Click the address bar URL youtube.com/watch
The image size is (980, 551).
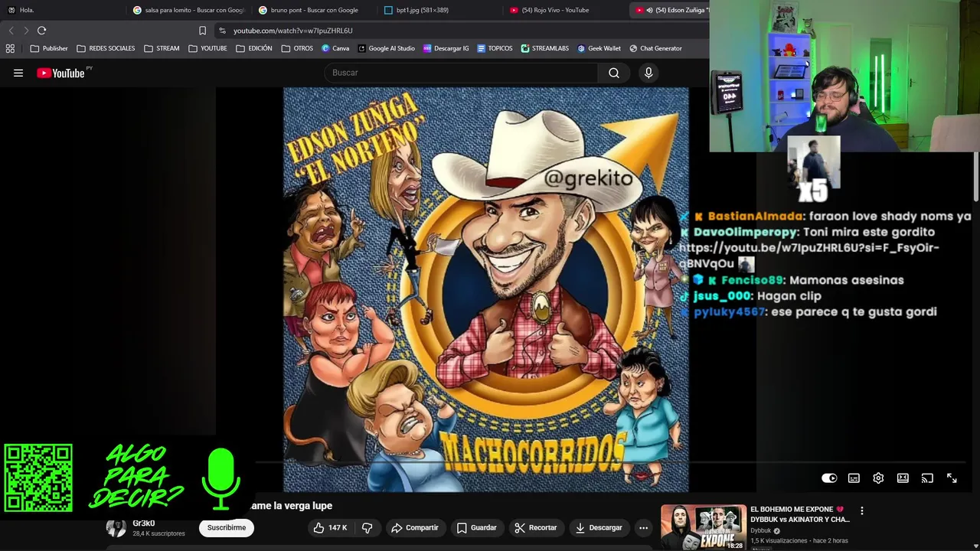(x=292, y=31)
